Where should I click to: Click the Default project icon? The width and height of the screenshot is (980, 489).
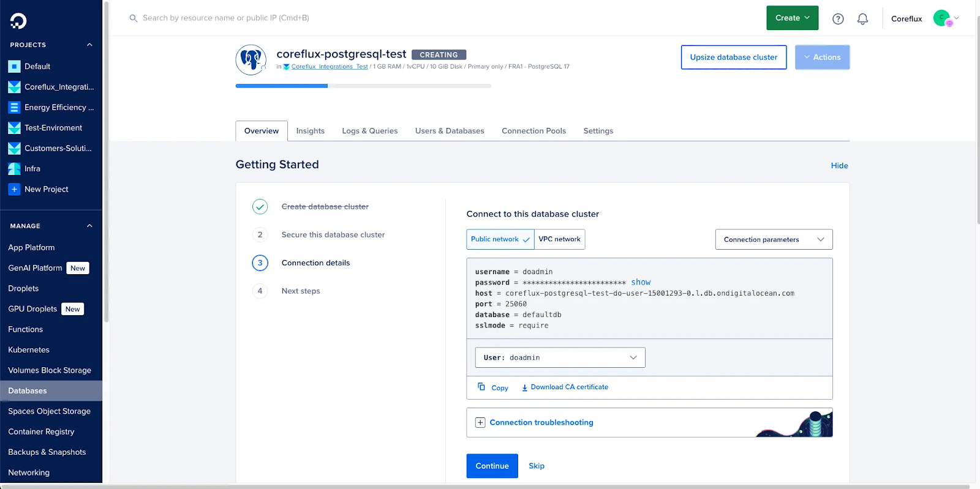(x=14, y=67)
